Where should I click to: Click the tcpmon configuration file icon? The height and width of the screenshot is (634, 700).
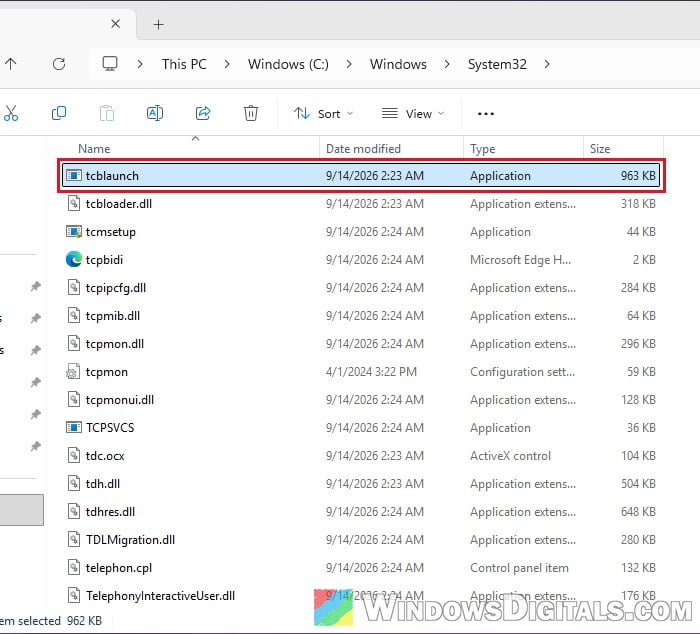click(74, 371)
